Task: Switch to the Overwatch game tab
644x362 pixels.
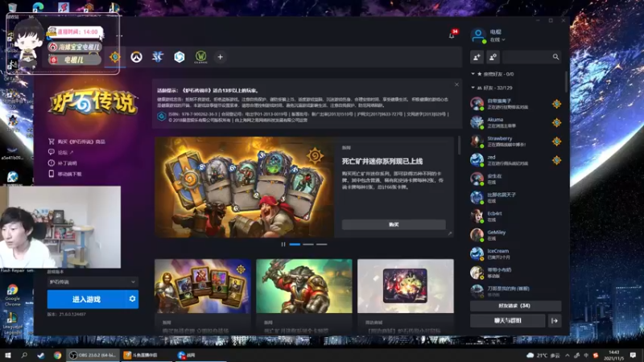Action: pyautogui.click(x=136, y=57)
